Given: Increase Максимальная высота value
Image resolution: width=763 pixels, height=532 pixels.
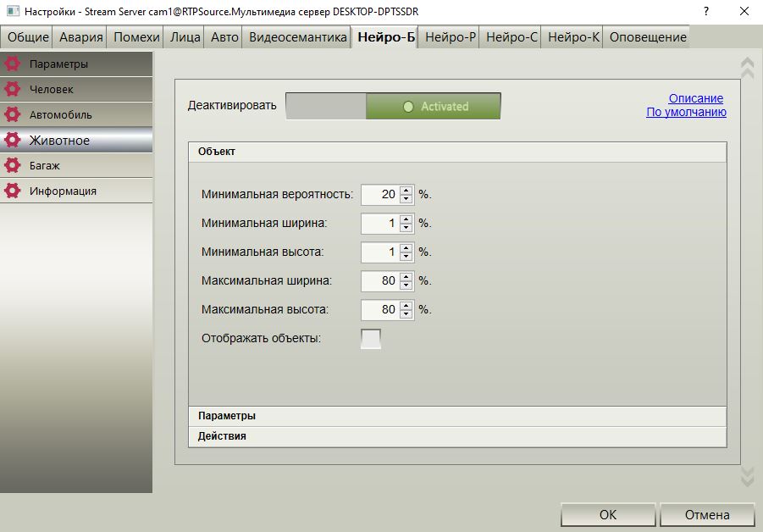Looking at the screenshot, I should click(406, 305).
